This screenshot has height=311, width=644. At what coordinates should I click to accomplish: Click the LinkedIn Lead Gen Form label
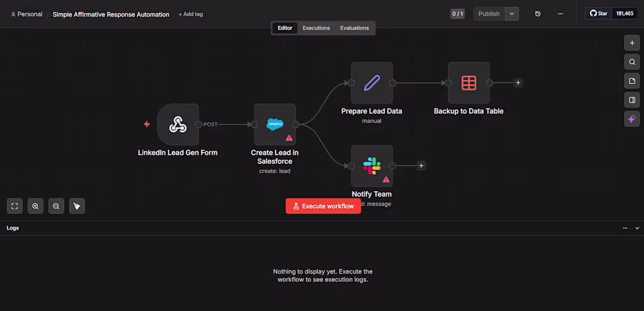[x=178, y=153]
